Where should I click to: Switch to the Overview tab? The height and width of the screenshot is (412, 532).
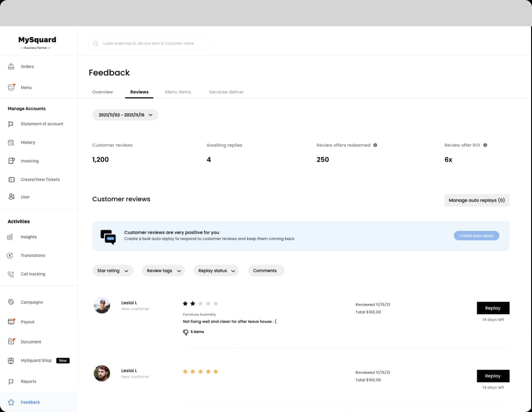102,91
